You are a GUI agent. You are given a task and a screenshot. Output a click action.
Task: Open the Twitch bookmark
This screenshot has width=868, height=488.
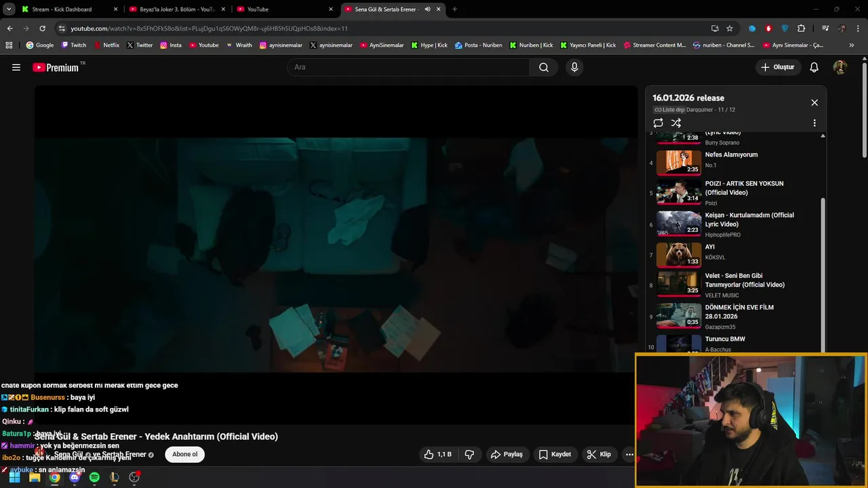tap(74, 45)
